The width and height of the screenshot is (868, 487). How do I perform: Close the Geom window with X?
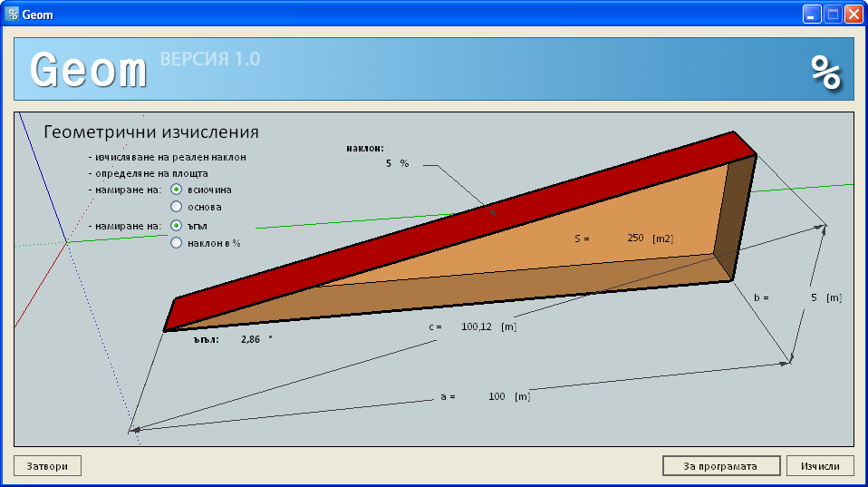pyautogui.click(x=853, y=15)
